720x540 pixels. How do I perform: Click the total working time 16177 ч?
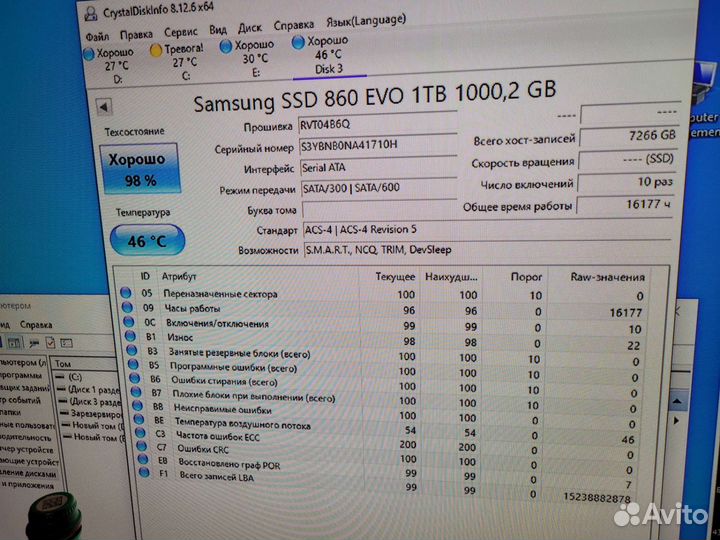625,205
